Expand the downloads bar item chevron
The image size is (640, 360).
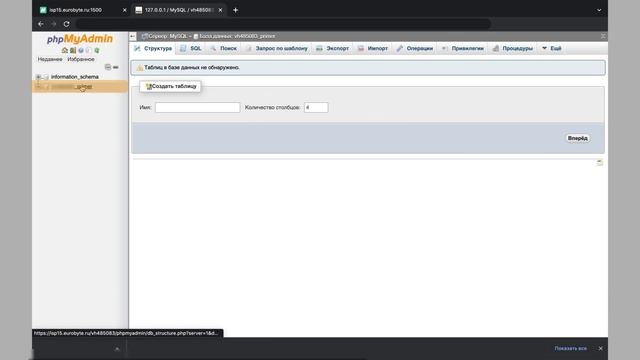click(x=117, y=349)
